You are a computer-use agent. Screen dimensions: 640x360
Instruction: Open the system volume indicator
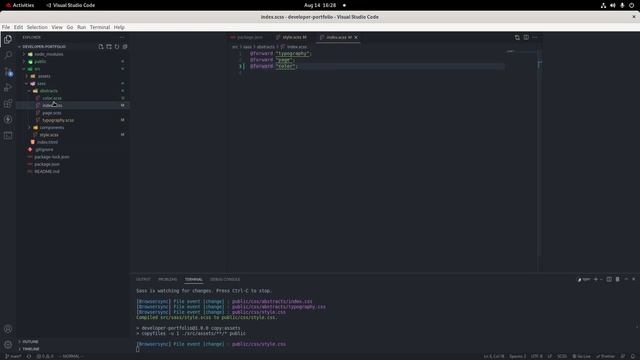(613, 5)
